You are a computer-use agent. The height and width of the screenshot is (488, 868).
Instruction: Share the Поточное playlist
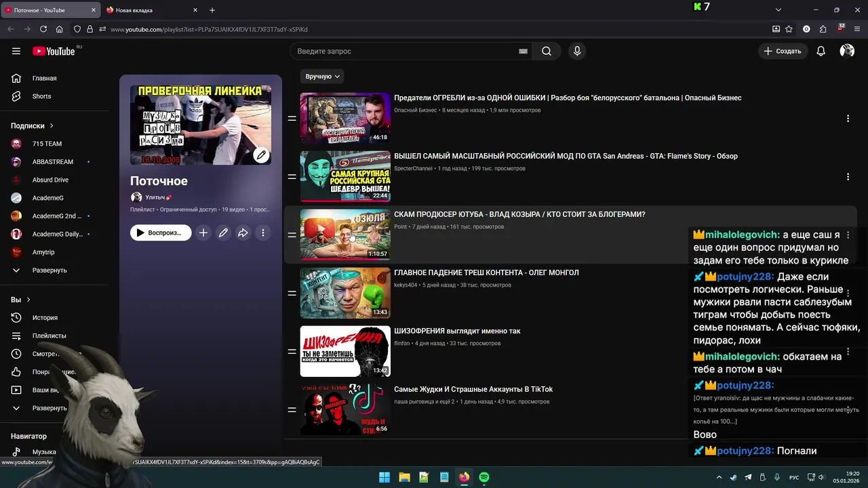coord(243,232)
